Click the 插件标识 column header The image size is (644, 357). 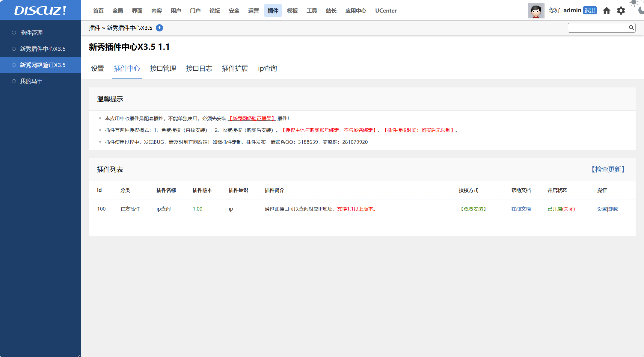239,190
